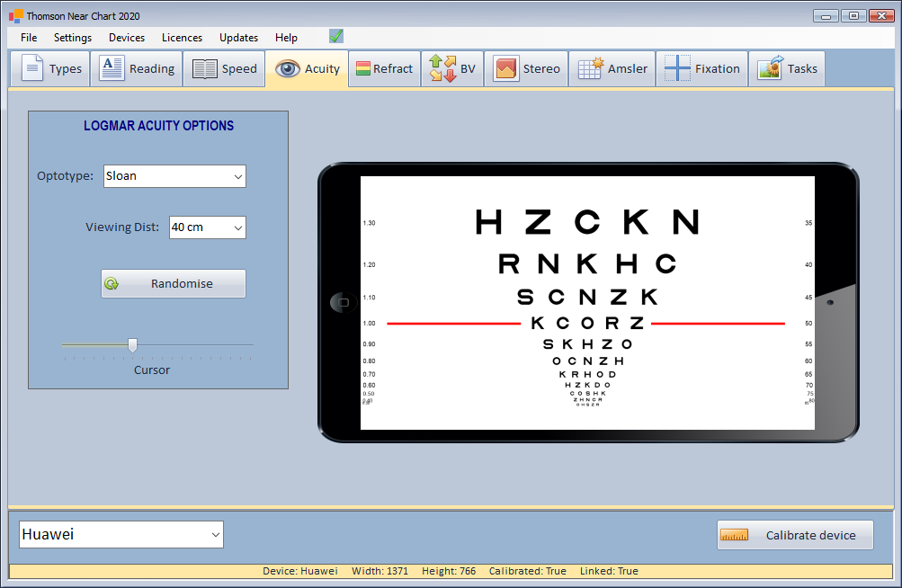
Task: Click the chart preview on tablet screen
Action: click(x=587, y=302)
